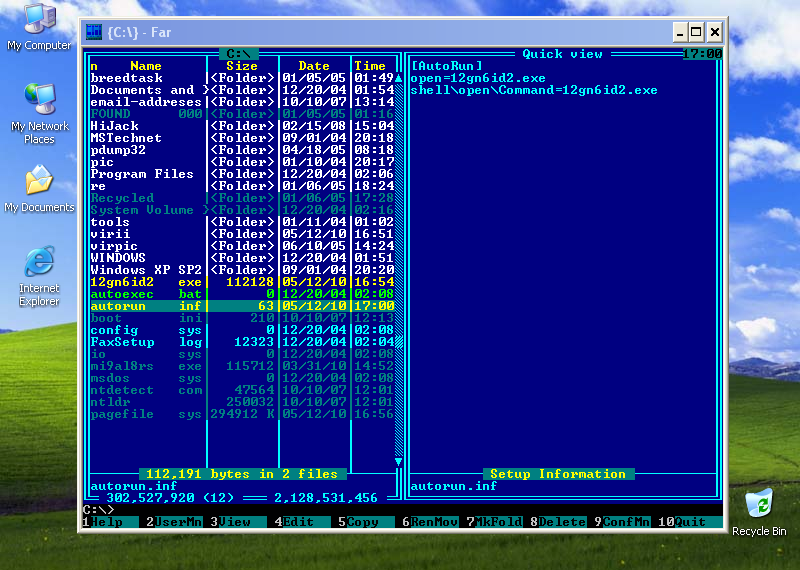Viewport: 800px width, 570px height.
Task: Click the Far window title bar icon
Action: tap(94, 32)
